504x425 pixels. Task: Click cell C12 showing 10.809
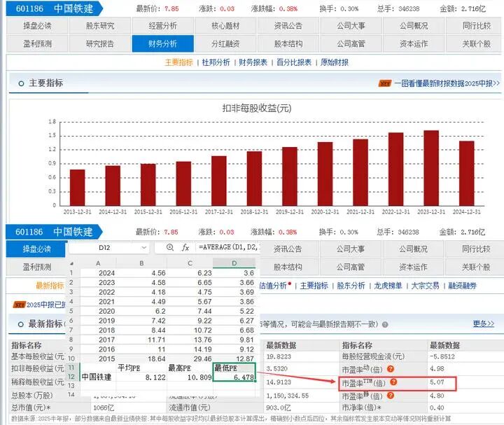tap(190, 377)
